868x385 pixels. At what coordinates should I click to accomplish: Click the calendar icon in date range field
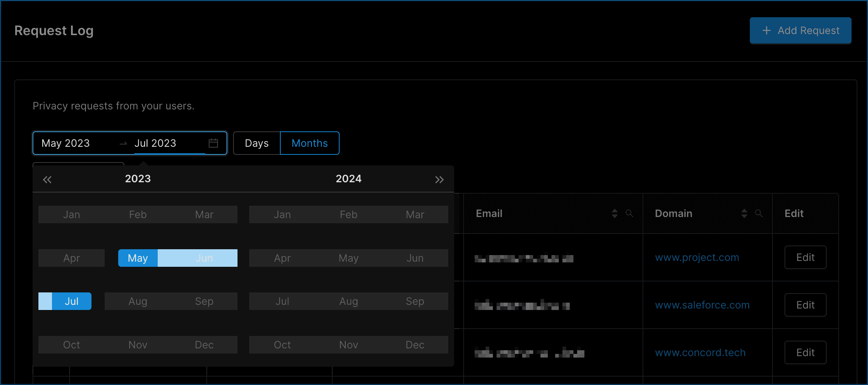point(213,143)
